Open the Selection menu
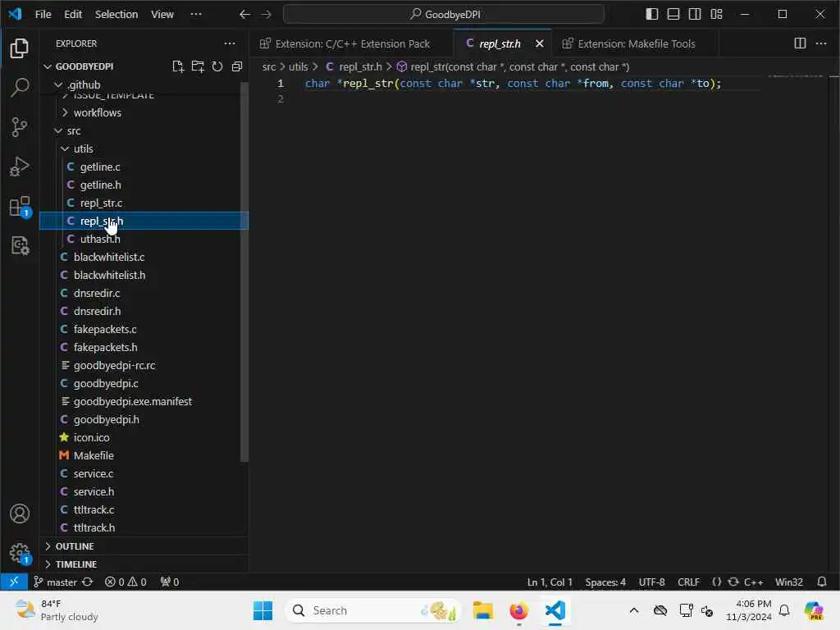The height and width of the screenshot is (630, 840). click(x=116, y=15)
